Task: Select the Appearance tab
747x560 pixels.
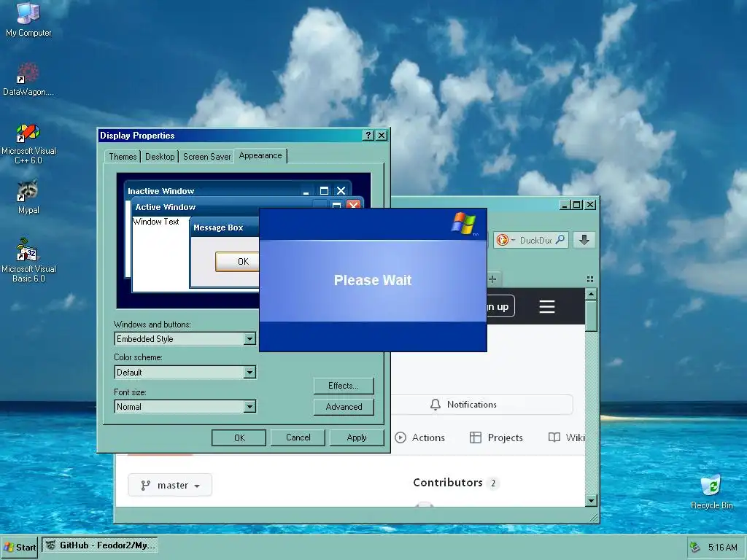Action: point(260,156)
